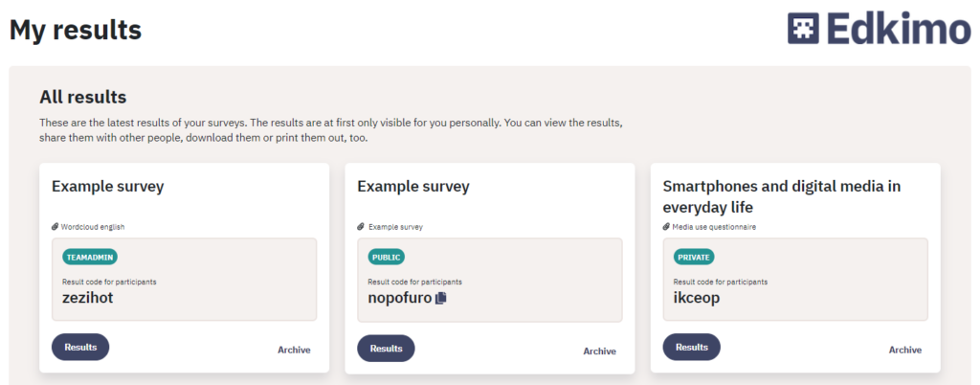Viewport: 980px width, 385px height.
Task: Click paperclip icon beside Wordcloud english
Action: (x=55, y=227)
